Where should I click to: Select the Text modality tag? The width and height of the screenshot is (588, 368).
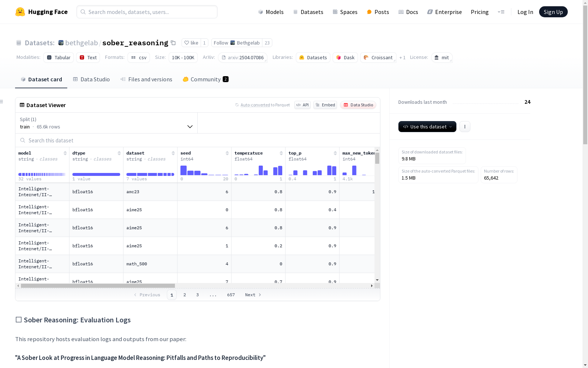click(88, 57)
